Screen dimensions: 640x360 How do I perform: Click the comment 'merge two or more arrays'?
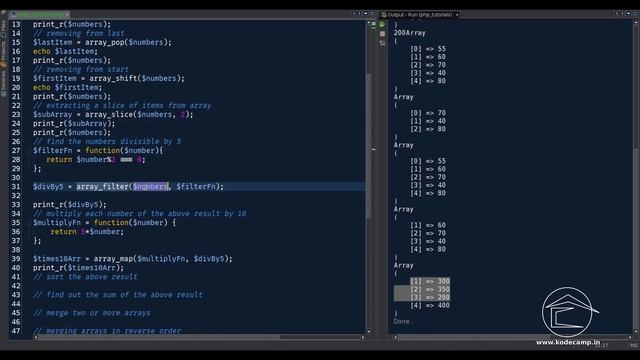92,313
